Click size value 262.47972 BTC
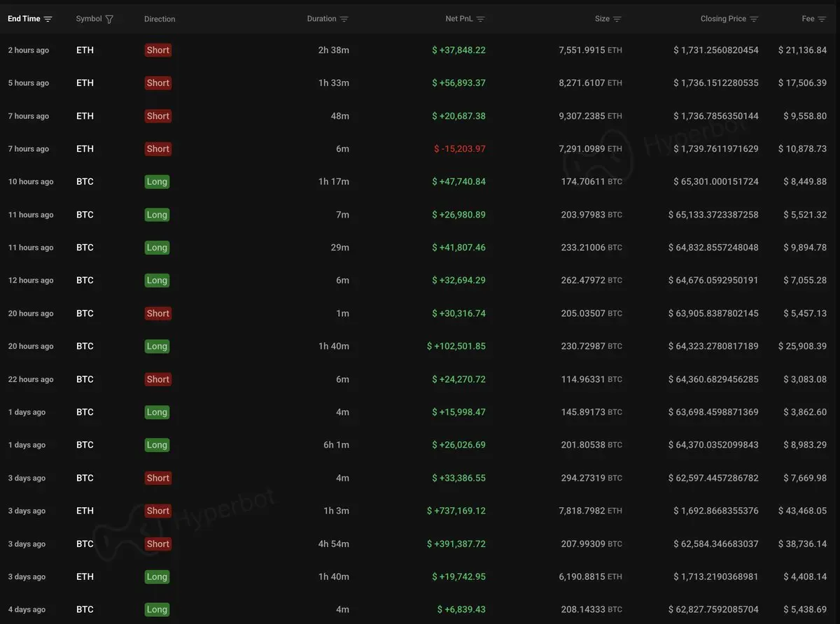Viewport: 840px width, 624px height. [x=591, y=281]
